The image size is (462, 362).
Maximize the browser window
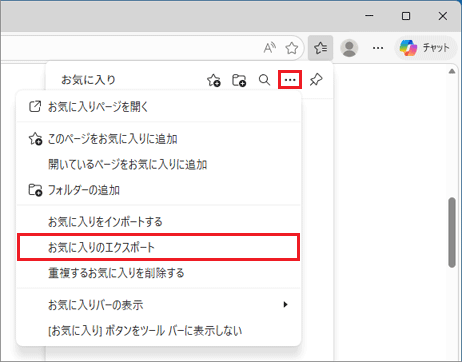[x=406, y=16]
